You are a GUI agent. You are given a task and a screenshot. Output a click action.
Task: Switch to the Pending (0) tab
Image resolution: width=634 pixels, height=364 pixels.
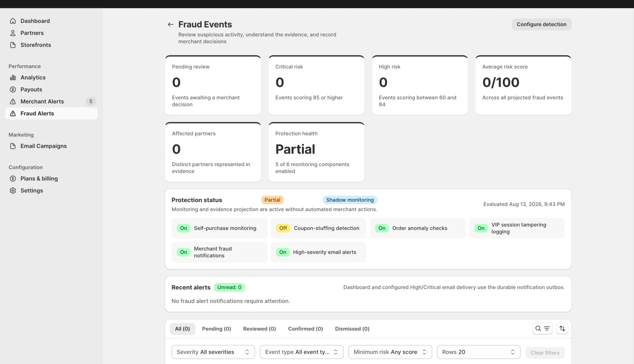point(217,329)
